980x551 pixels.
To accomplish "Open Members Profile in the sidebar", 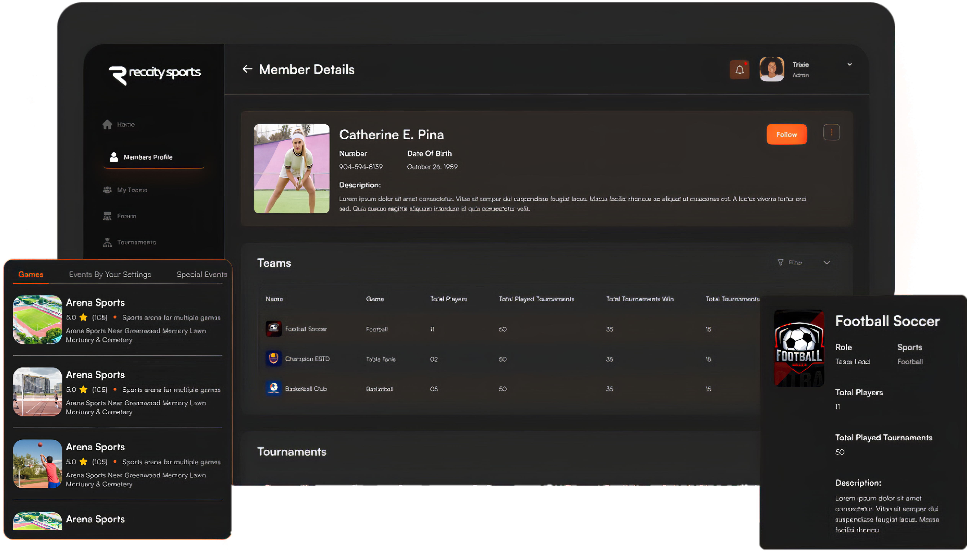I will 148,157.
